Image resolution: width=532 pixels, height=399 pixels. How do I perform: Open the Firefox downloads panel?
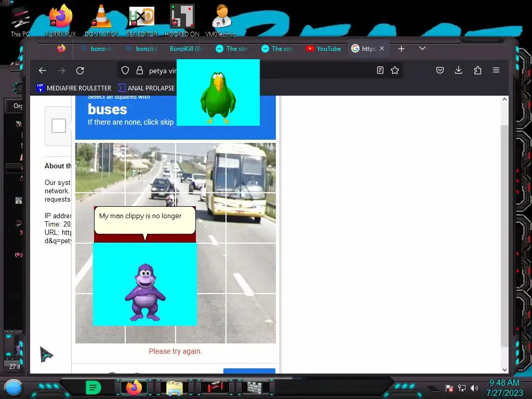458,70
